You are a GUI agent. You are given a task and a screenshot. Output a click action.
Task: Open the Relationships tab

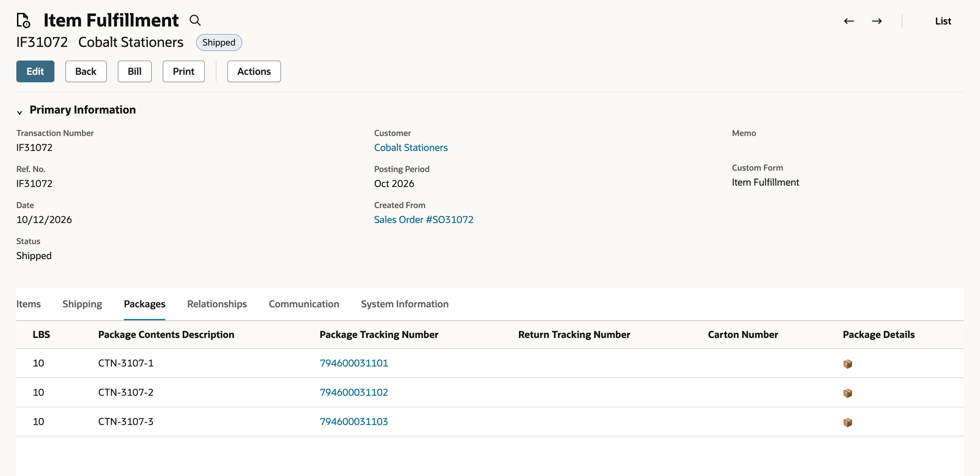click(217, 304)
